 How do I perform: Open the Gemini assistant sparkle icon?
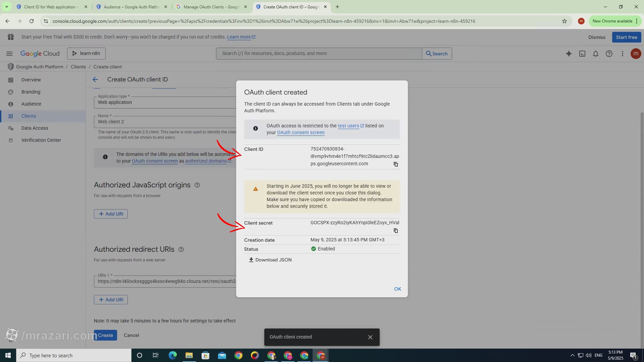coord(569,54)
